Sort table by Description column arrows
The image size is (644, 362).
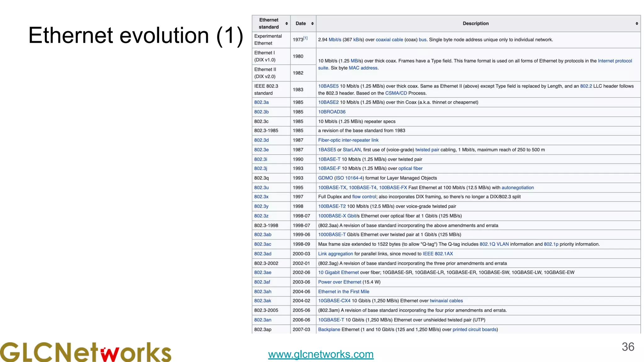[x=637, y=24]
